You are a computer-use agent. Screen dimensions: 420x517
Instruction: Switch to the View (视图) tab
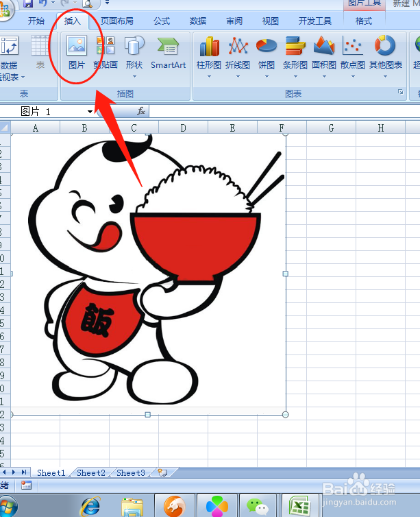coord(271,21)
